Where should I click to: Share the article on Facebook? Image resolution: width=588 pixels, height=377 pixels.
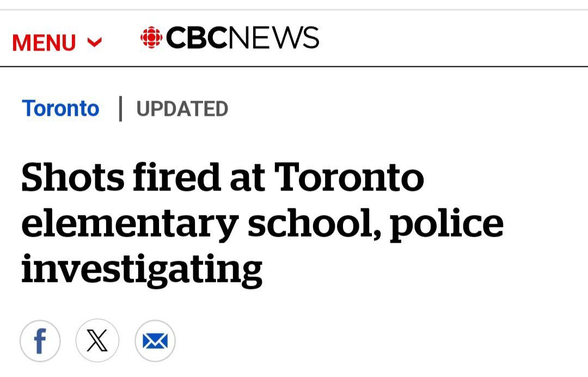point(40,341)
